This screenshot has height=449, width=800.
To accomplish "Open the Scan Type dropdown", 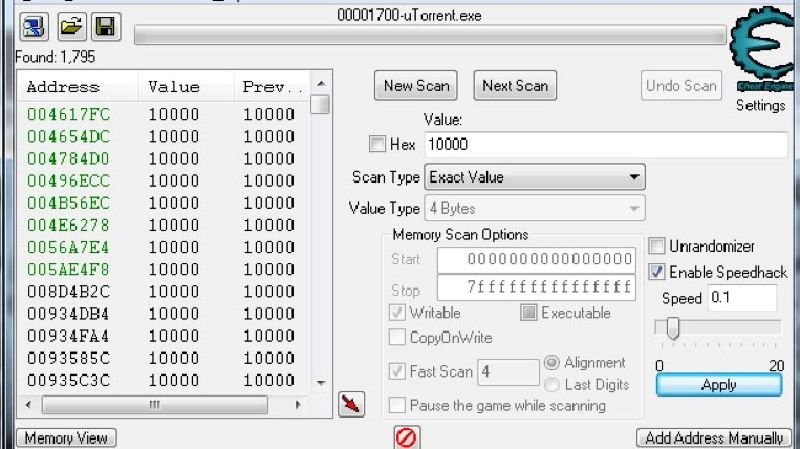I will click(535, 177).
